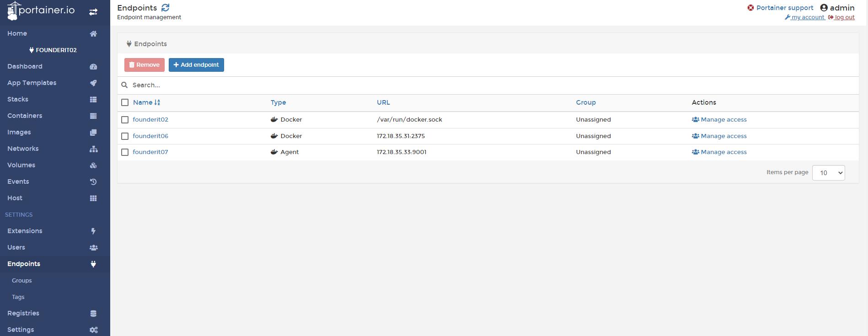The width and height of the screenshot is (868, 336).
Task: Open Home in the sidebar
Action: 17,34
